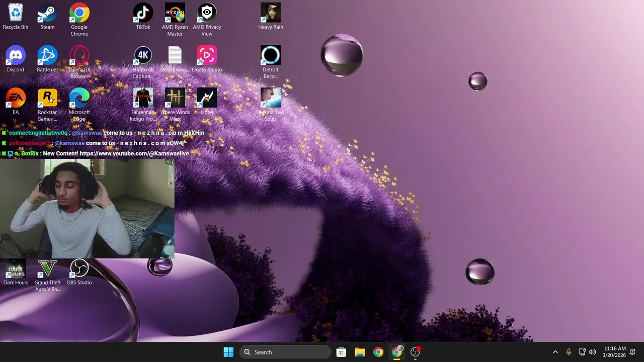Click the taskbar Search box

point(285,352)
